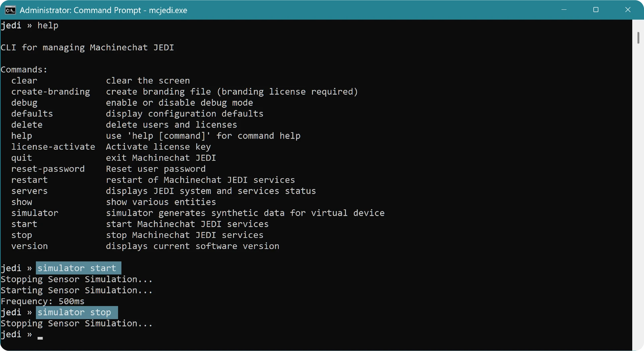The width and height of the screenshot is (644, 351).
Task: Click description "use 'help [command]' for command help"
Action: tap(203, 136)
